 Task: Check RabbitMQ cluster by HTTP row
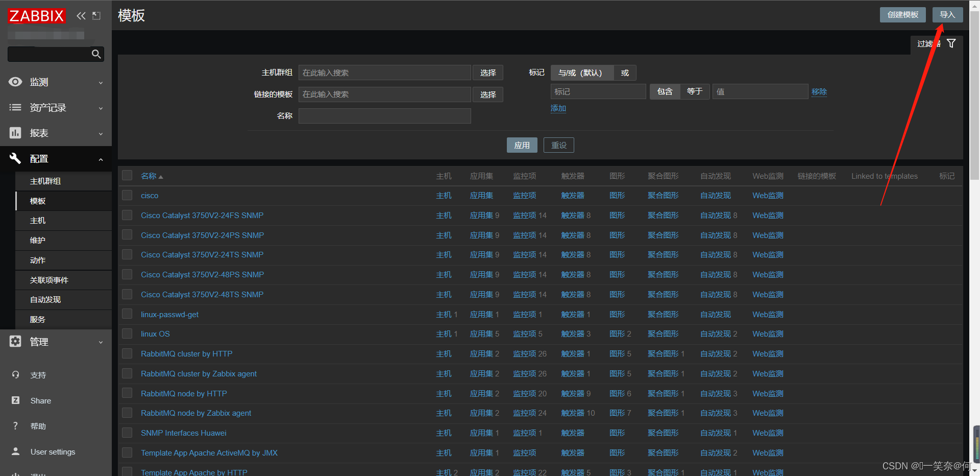[127, 353]
